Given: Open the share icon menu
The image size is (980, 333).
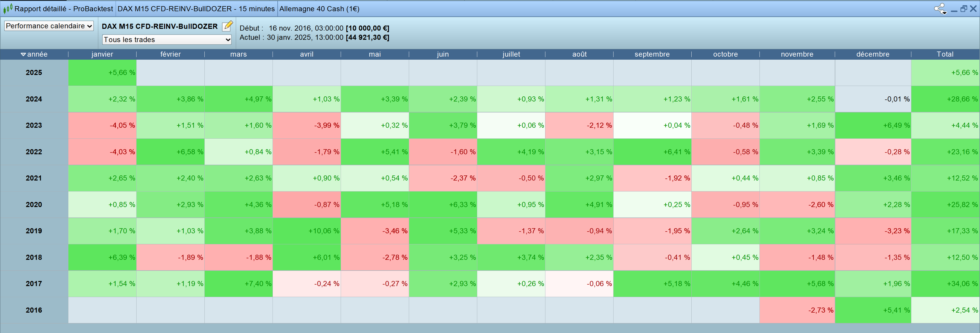Looking at the screenshot, I should pyautogui.click(x=940, y=9).
